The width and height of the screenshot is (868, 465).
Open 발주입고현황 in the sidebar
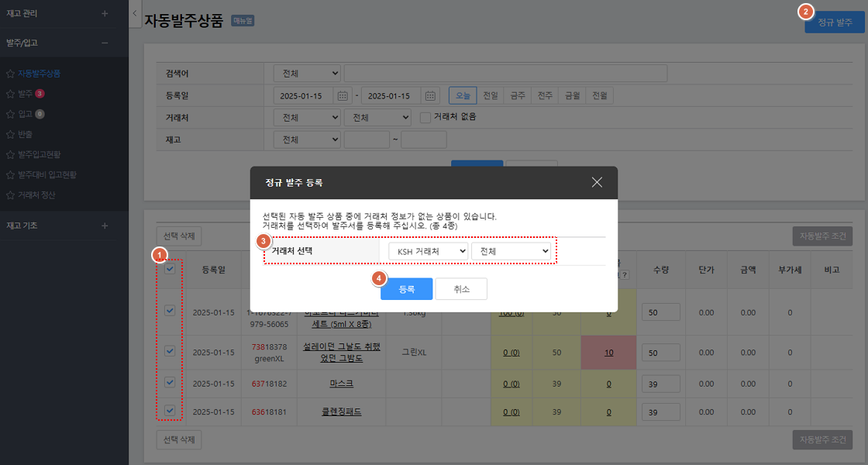46,154
